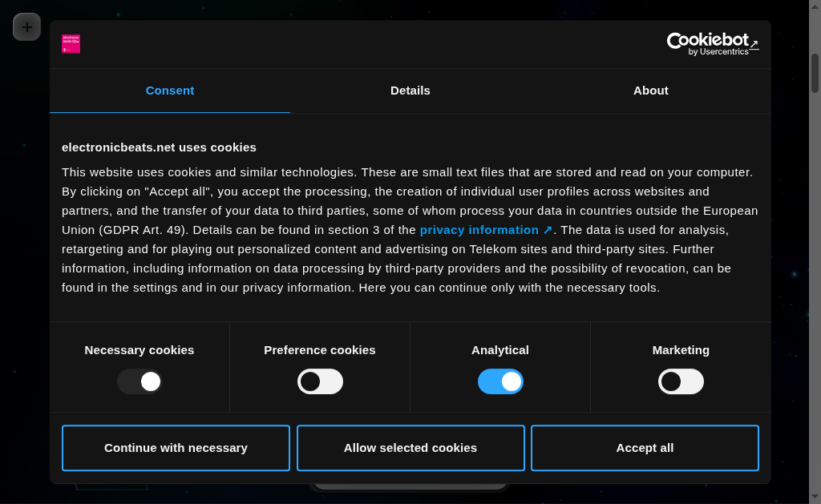Click the pink Electronic Beats logo
The width and height of the screenshot is (821, 504).
(x=71, y=44)
